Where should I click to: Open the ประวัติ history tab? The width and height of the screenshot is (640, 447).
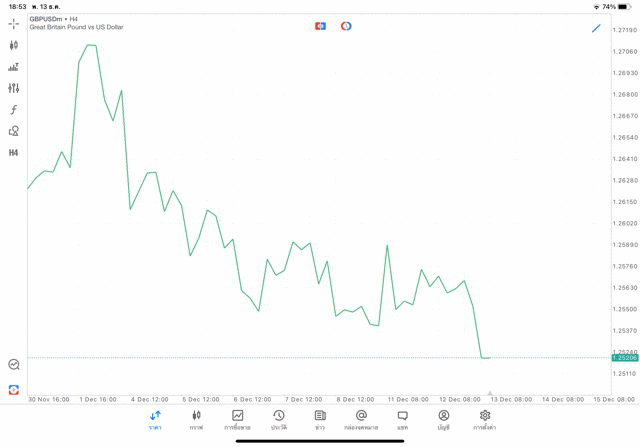(279, 420)
